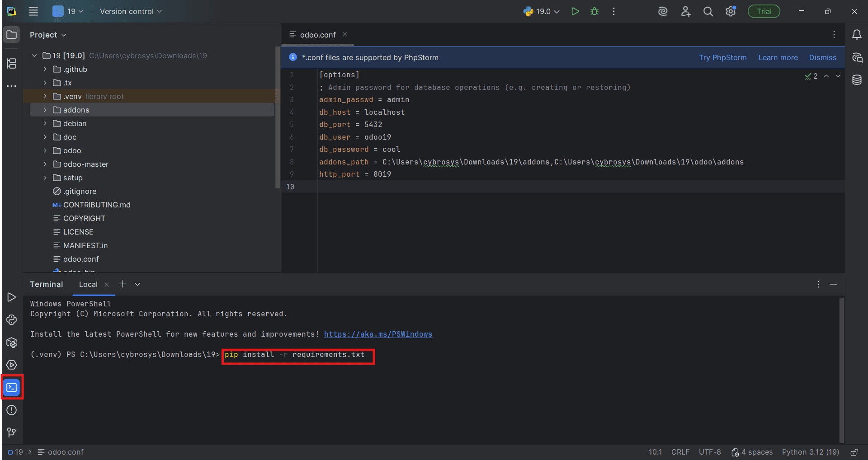Open the Notifications bell
Viewport: 868px width, 460px height.
coord(857,35)
